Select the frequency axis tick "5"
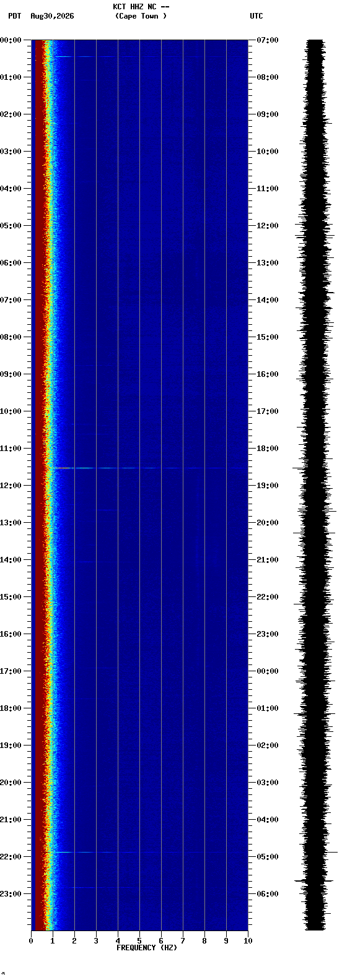This screenshot has width=342, height=980. pyautogui.click(x=139, y=941)
